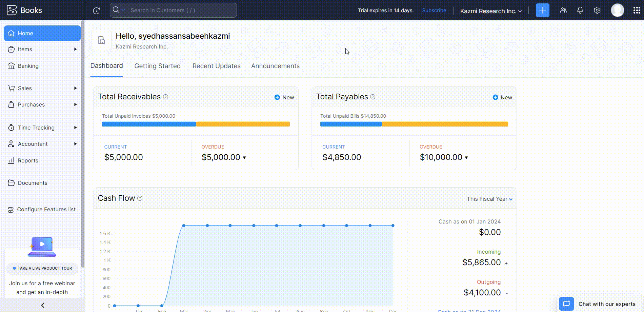This screenshot has width=644, height=312.
Task: Click Incoming amount $5,865.00
Action: (481, 262)
